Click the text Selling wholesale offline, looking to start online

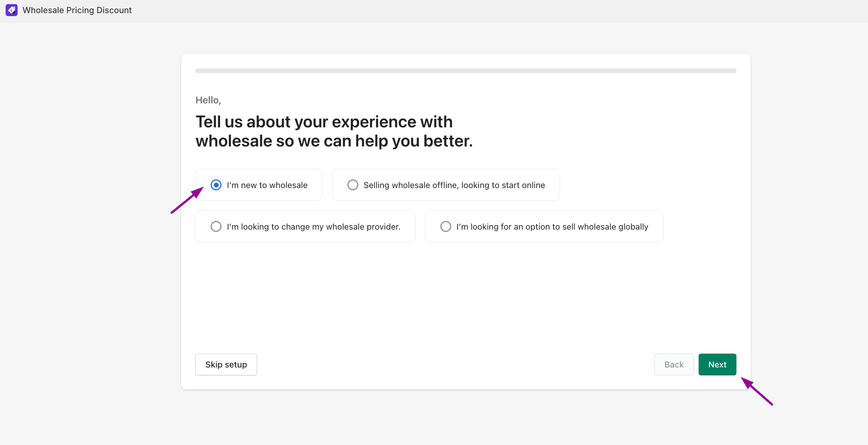click(x=454, y=185)
